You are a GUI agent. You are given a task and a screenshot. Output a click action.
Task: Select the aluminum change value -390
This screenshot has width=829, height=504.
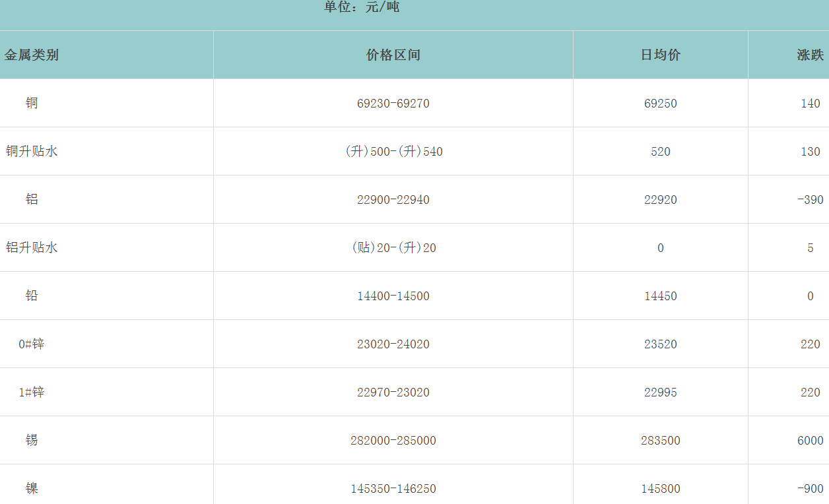click(x=810, y=200)
